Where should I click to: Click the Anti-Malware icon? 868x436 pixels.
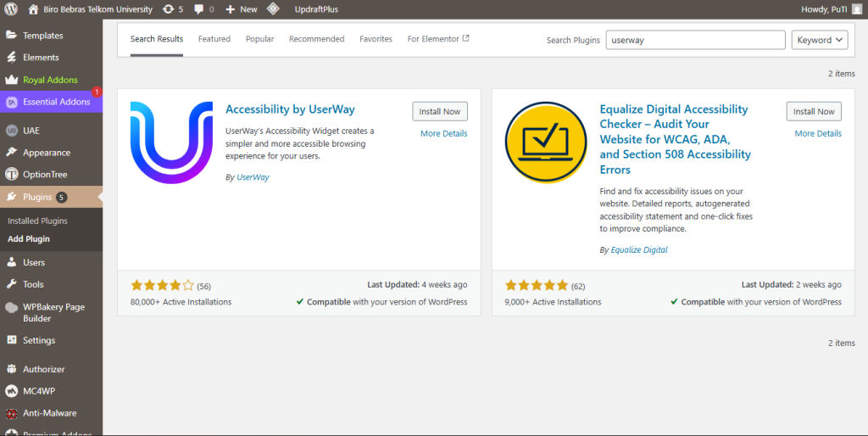click(x=12, y=413)
